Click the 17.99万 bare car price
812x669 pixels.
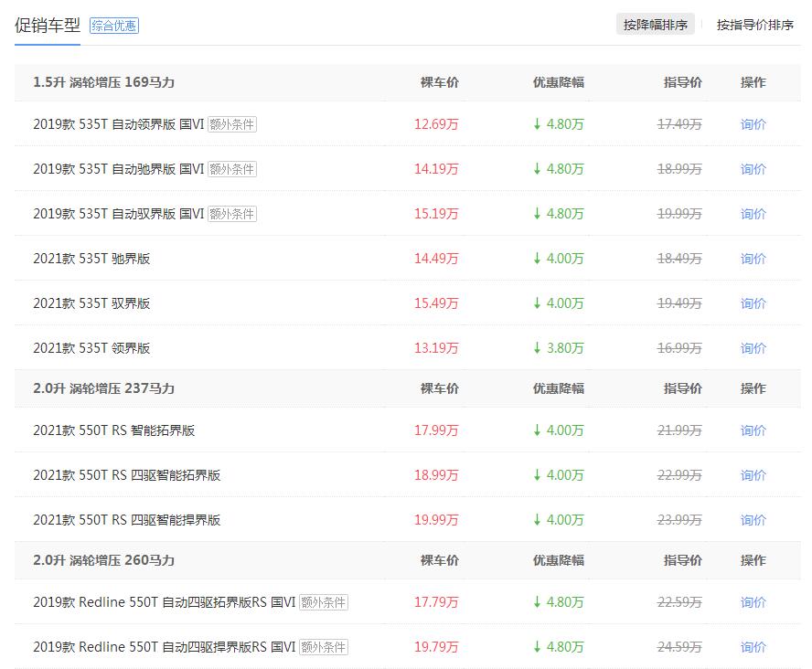(436, 430)
